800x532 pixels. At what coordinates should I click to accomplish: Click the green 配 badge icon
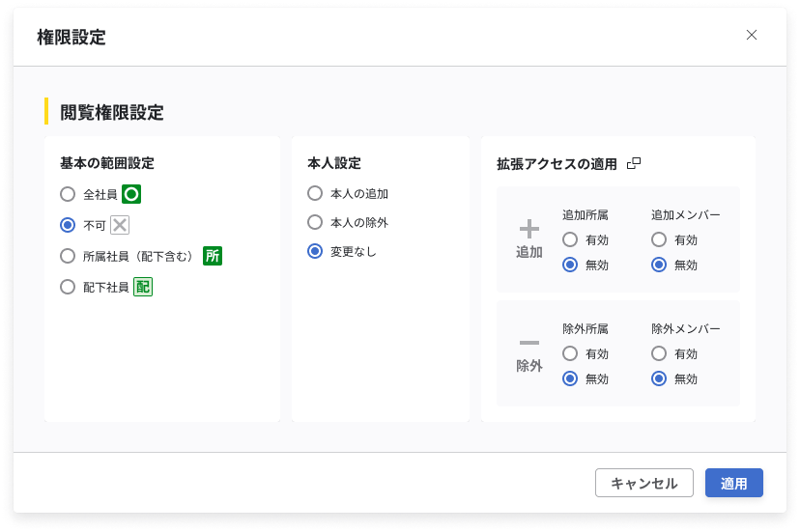[143, 287]
